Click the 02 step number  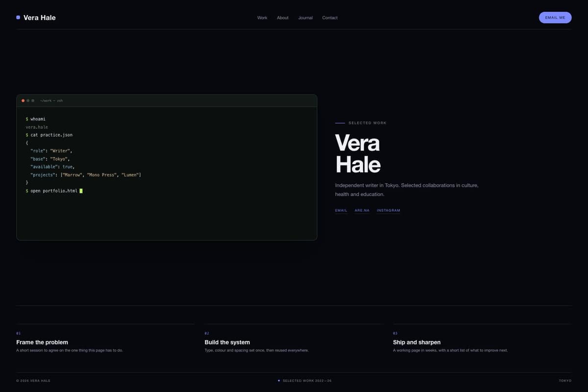pos(207,333)
